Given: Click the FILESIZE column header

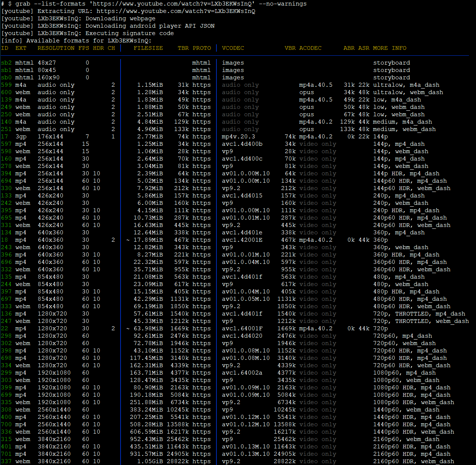Looking at the screenshot, I should pyautogui.click(x=148, y=48).
